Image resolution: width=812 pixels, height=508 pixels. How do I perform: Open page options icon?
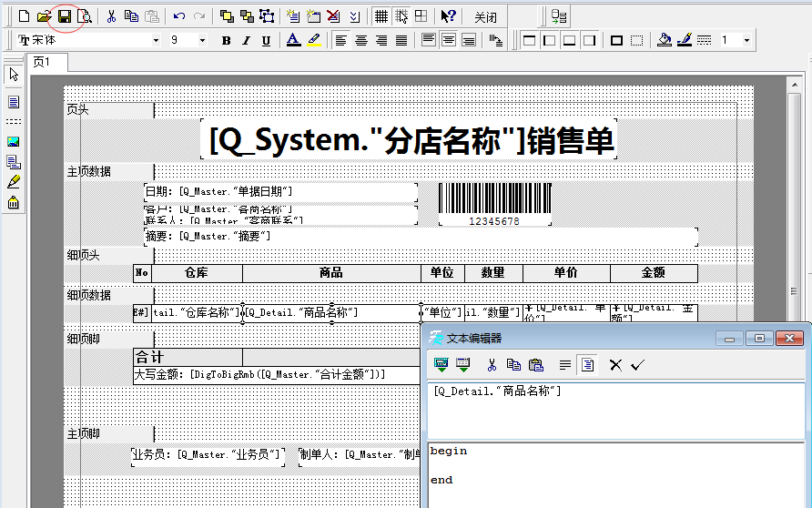tap(354, 16)
